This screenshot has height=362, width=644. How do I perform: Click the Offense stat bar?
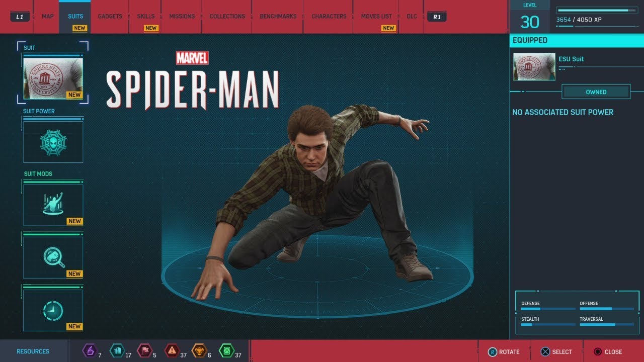click(x=607, y=309)
